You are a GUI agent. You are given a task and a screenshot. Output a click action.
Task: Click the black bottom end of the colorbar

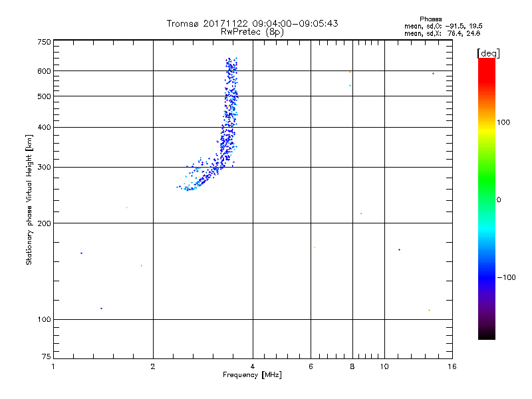[487, 334]
